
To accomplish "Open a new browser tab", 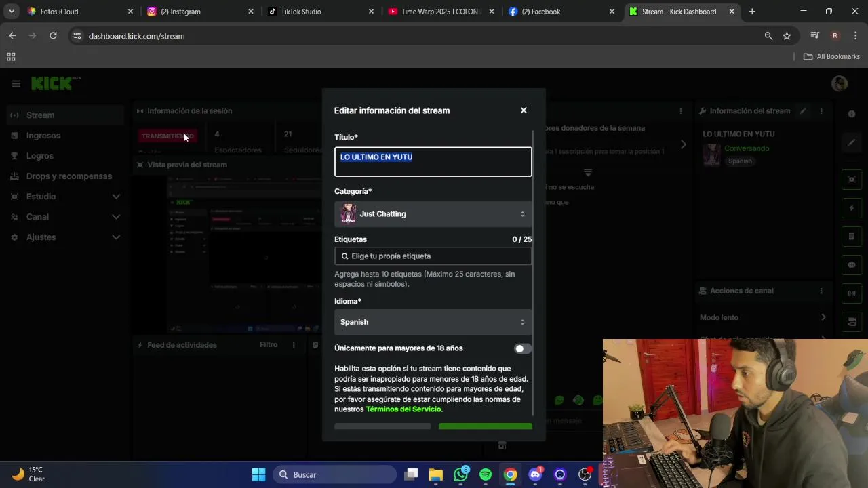I will point(752,12).
